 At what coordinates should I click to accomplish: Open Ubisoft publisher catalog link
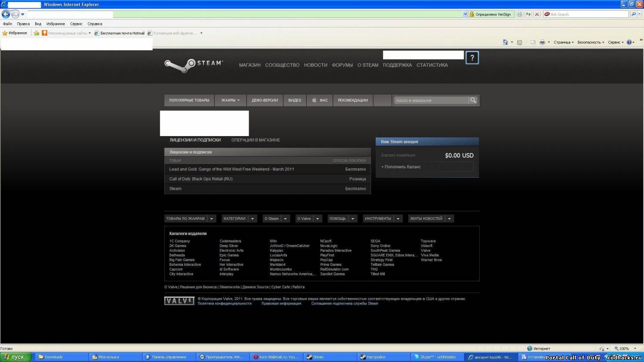click(427, 246)
